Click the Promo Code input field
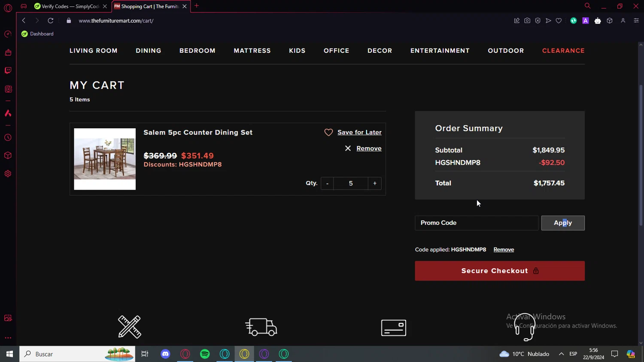This screenshot has height=362, width=644. [x=477, y=223]
